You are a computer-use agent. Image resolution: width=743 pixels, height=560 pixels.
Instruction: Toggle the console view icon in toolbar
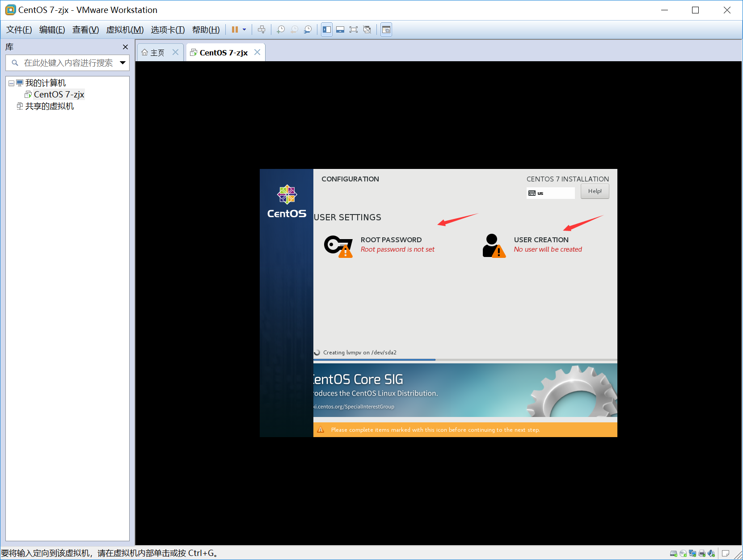coord(386,29)
